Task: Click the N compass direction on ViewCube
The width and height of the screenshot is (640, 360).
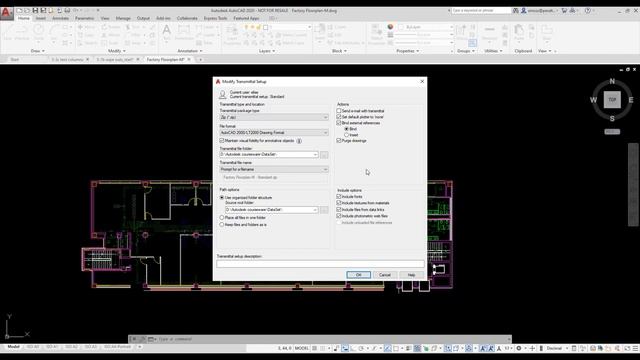Action: coord(612,81)
